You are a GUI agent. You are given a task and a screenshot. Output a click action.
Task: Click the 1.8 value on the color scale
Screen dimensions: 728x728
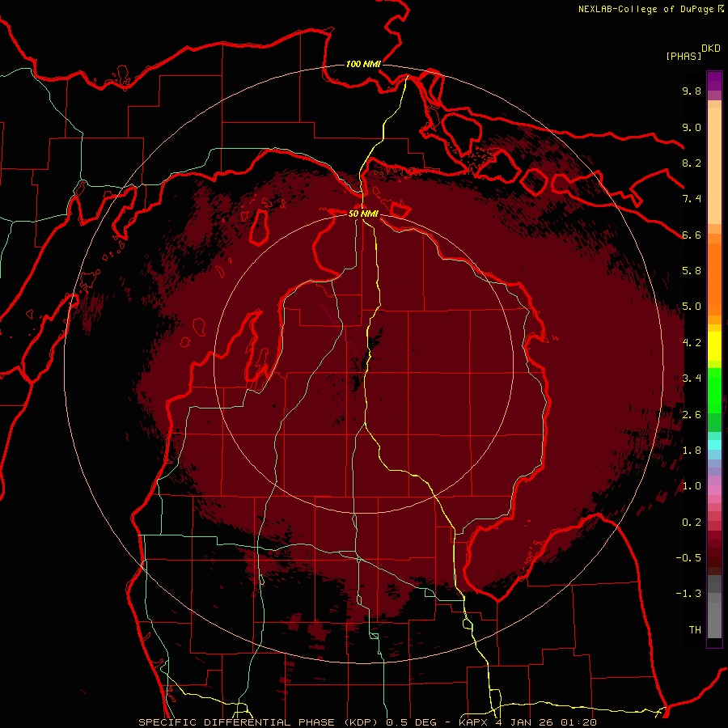pyautogui.click(x=692, y=451)
